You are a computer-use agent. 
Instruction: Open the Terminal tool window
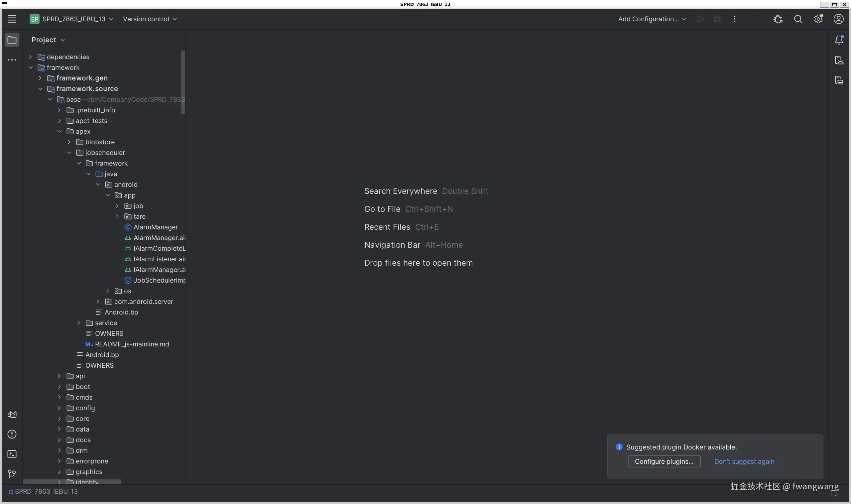tap(12, 454)
